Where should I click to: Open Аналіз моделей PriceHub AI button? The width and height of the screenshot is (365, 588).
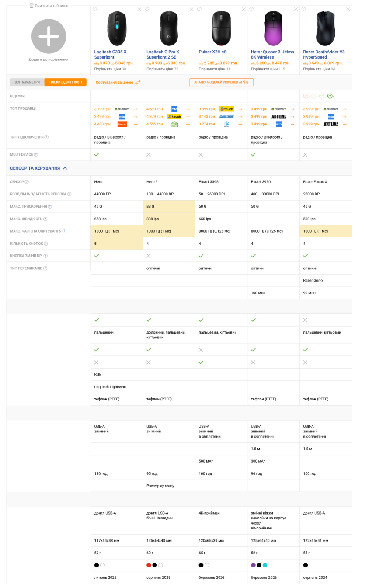tap(221, 82)
